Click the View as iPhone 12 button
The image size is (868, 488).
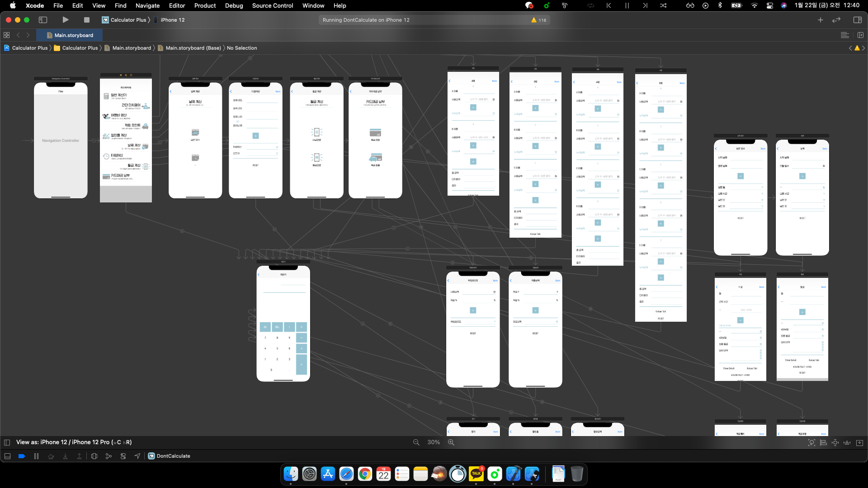74,442
